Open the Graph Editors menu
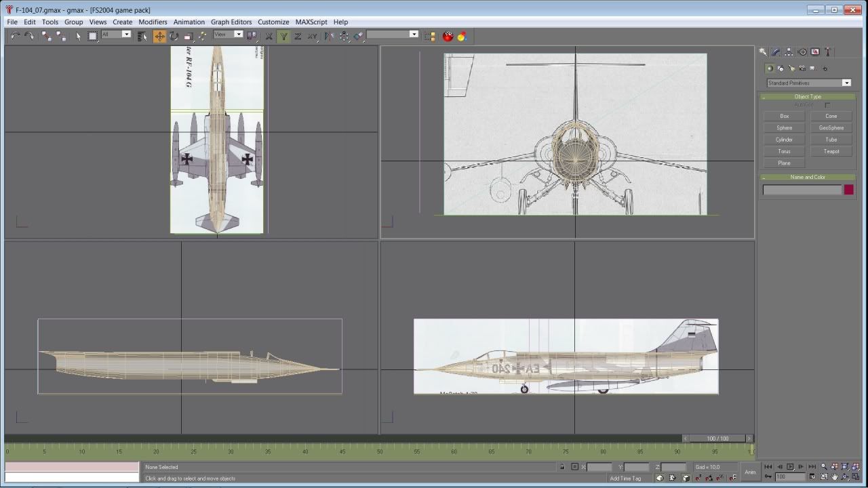This screenshot has height=488, width=868. coord(231,22)
